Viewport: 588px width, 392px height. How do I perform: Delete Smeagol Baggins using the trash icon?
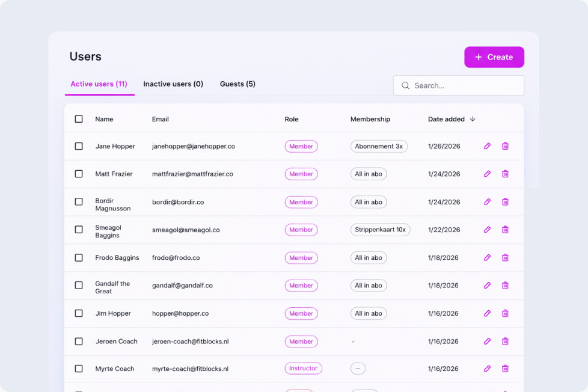505,230
